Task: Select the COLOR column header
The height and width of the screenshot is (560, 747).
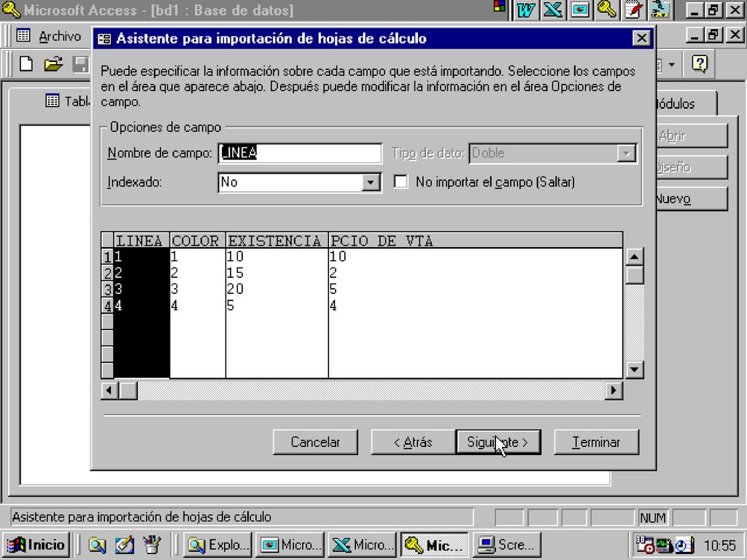Action: [197, 241]
